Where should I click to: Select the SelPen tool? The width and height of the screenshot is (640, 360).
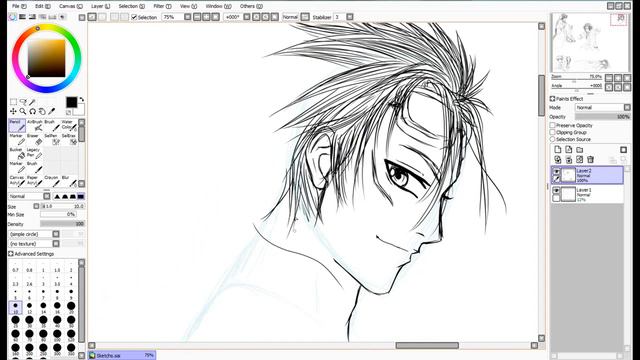[x=52, y=140]
